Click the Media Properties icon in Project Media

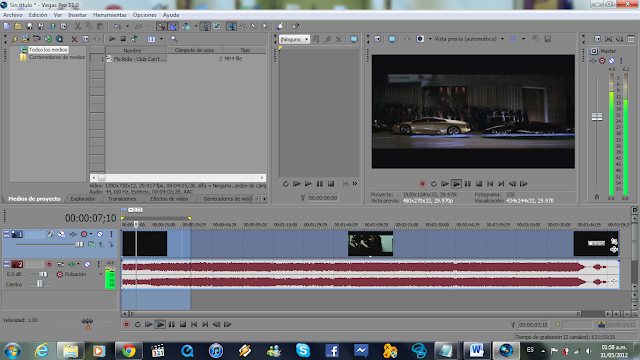pyautogui.click(x=86, y=39)
